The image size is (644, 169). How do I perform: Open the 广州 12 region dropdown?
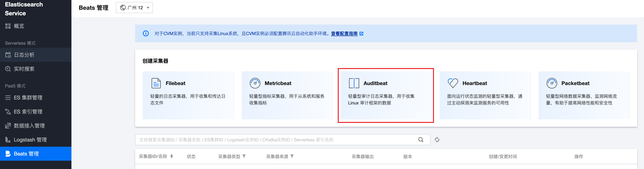point(134,8)
